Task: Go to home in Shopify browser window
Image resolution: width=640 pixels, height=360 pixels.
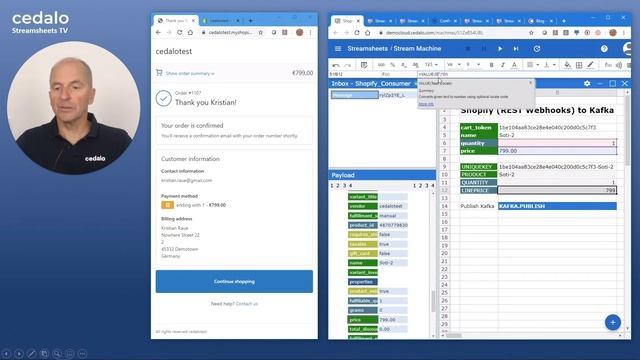Action: point(190,32)
